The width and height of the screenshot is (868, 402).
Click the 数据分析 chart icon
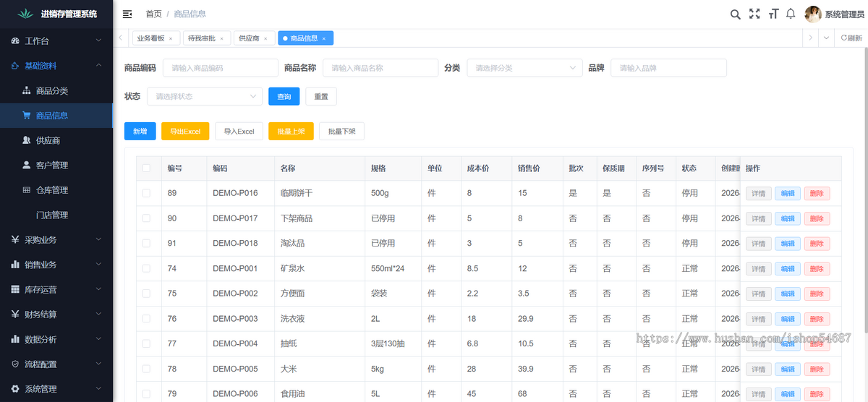[x=15, y=339]
